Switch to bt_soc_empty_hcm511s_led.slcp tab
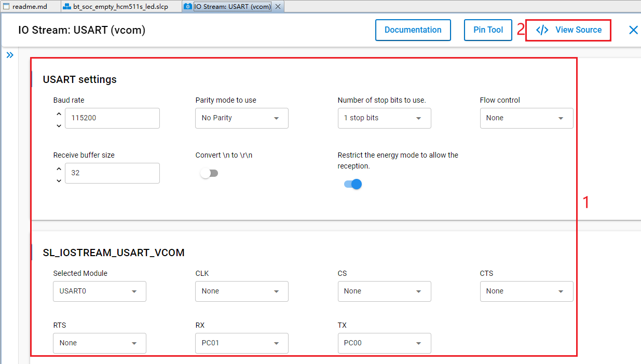The height and width of the screenshot is (364, 641). (120, 7)
